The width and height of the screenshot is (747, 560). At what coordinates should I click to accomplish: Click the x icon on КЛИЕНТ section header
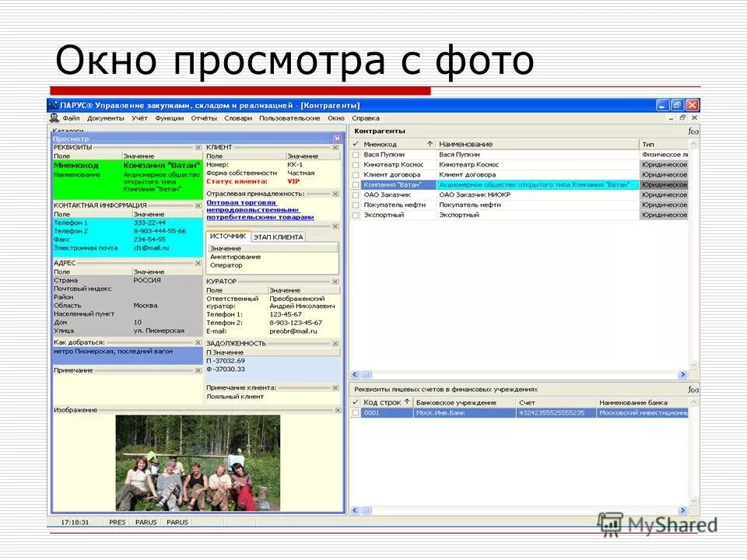(x=335, y=145)
